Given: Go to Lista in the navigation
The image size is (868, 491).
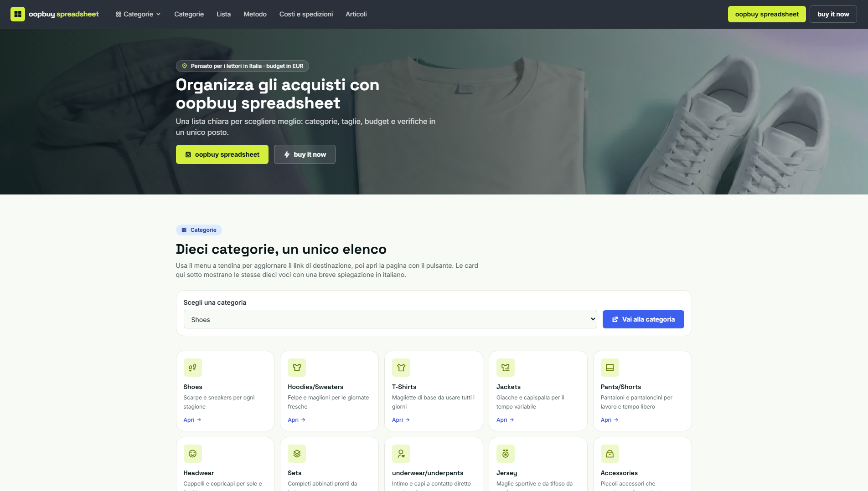Looking at the screenshot, I should [223, 14].
